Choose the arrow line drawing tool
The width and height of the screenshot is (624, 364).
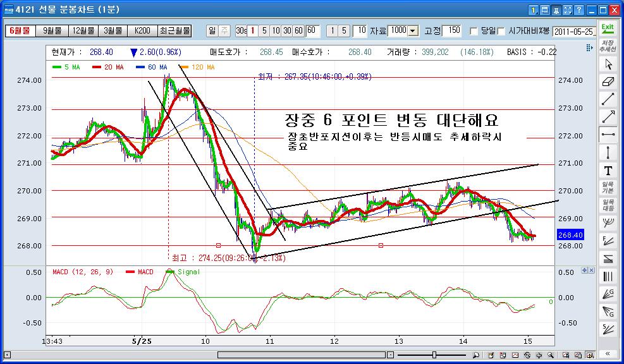coord(608,117)
